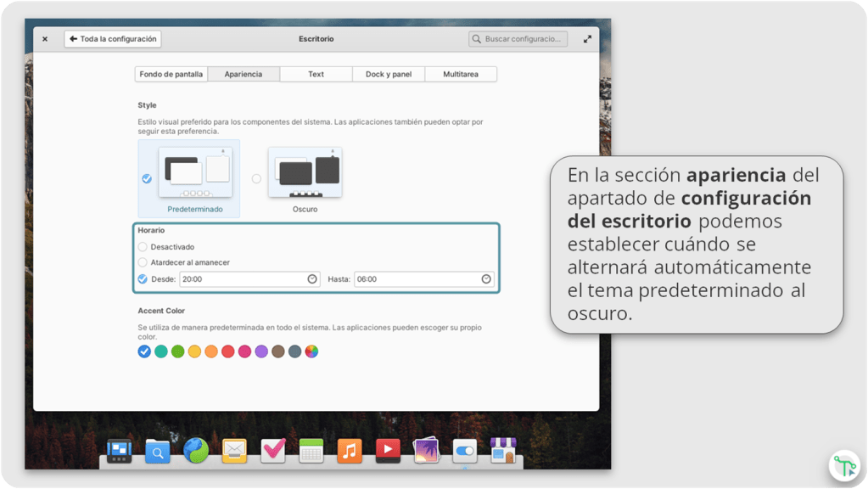Screen dimensions: 868x489
Task: Switch to the Fondo de pantalla tab
Action: pos(171,75)
